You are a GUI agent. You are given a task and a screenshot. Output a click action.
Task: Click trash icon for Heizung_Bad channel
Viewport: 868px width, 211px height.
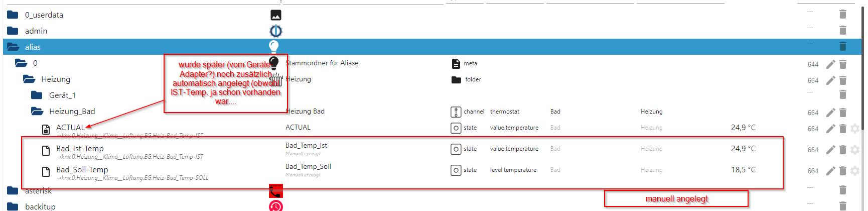843,113
